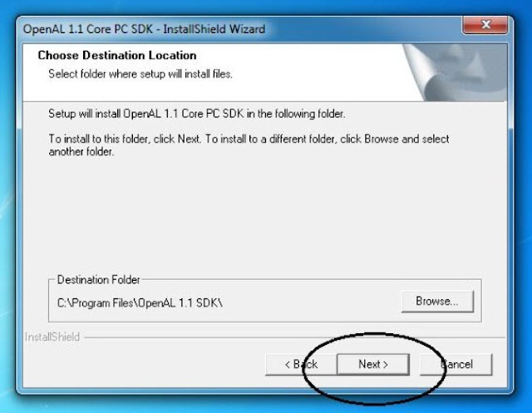This screenshot has height=413, width=532.
Task: Select the C:\Program Files\OpenAL 1.1 SDK\ path text
Action: coord(140,302)
